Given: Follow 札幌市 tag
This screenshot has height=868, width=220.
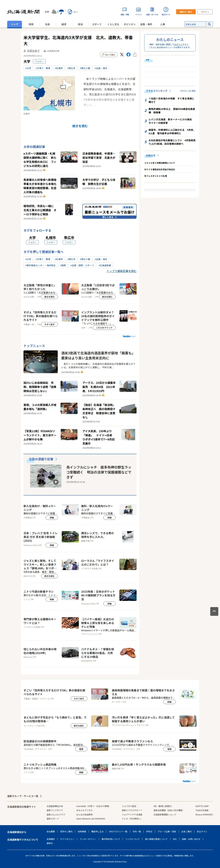Looking at the screenshot, I should tap(51, 242).
